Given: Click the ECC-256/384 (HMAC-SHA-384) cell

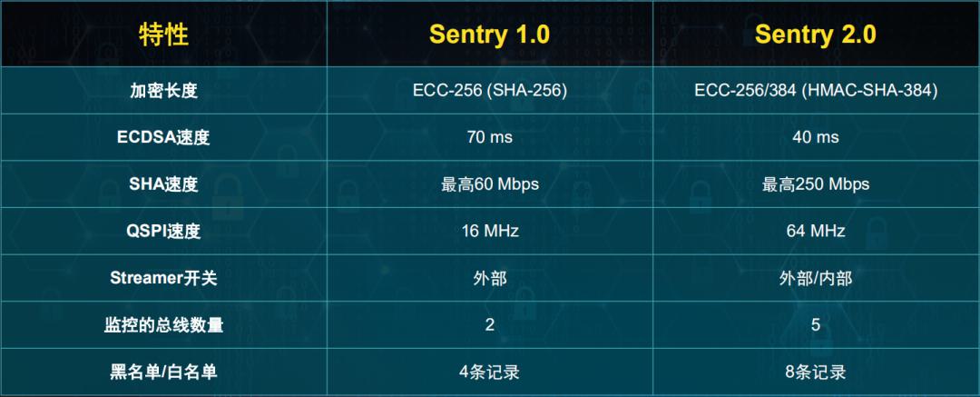Looking at the screenshot, I should tap(816, 91).
